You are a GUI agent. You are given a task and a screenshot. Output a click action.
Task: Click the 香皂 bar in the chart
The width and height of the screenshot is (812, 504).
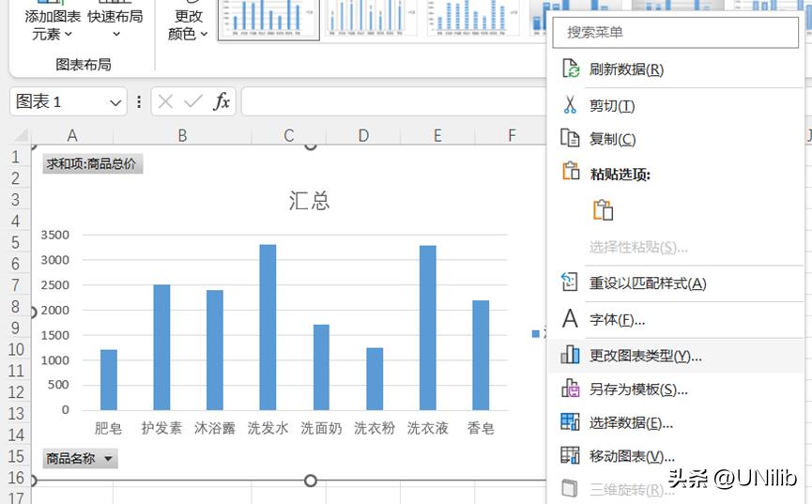[481, 356]
